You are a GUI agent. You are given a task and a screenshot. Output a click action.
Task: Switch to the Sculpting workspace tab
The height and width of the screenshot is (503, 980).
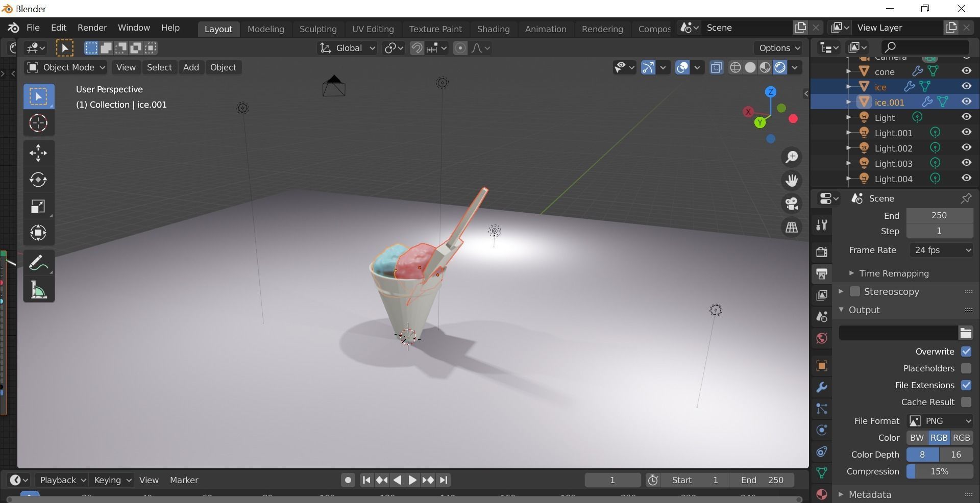coord(318,29)
